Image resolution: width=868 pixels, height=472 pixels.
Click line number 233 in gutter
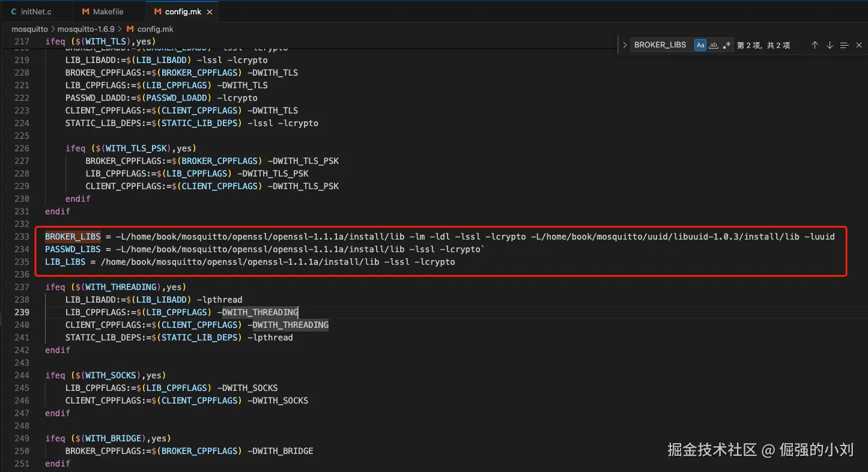(22, 237)
